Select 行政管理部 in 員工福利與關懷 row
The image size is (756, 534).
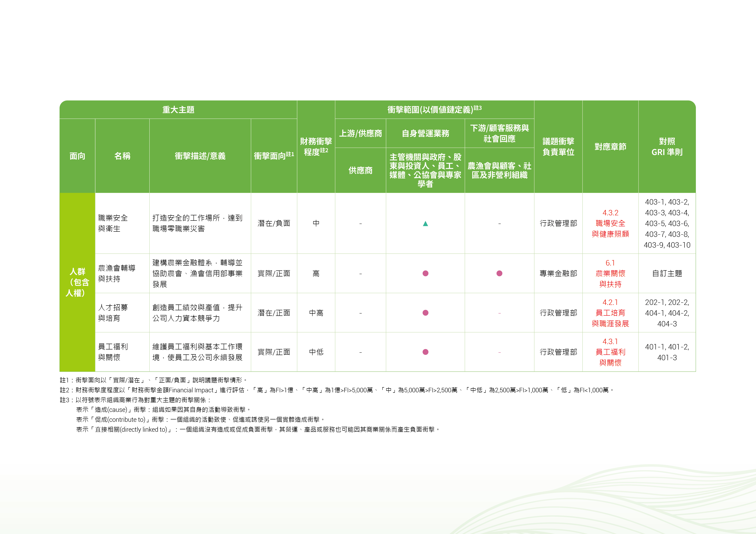(558, 352)
